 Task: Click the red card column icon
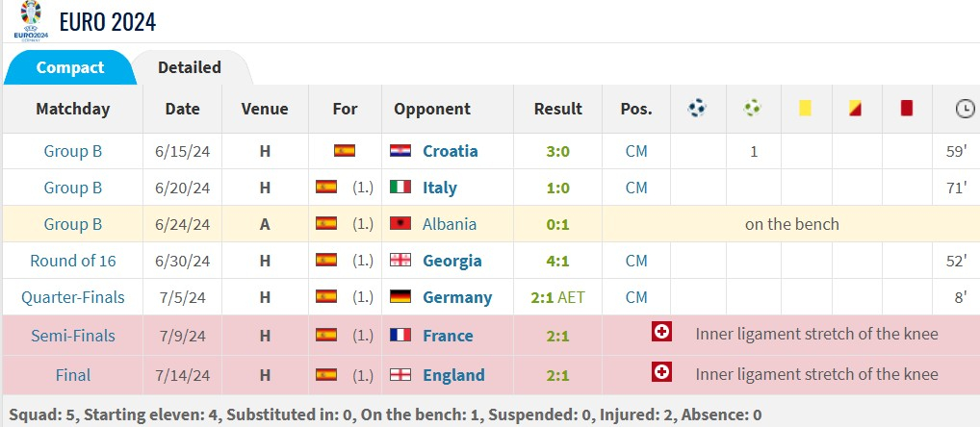coord(907,108)
